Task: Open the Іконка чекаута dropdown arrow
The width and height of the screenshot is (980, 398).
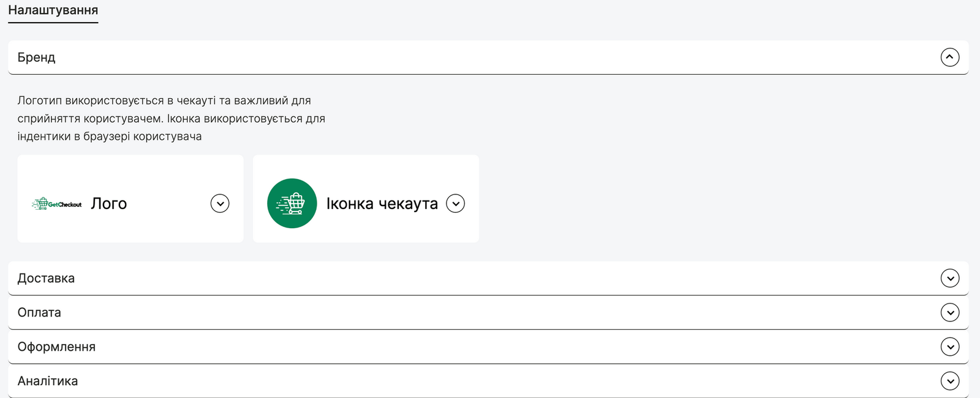Action: pyautogui.click(x=455, y=203)
